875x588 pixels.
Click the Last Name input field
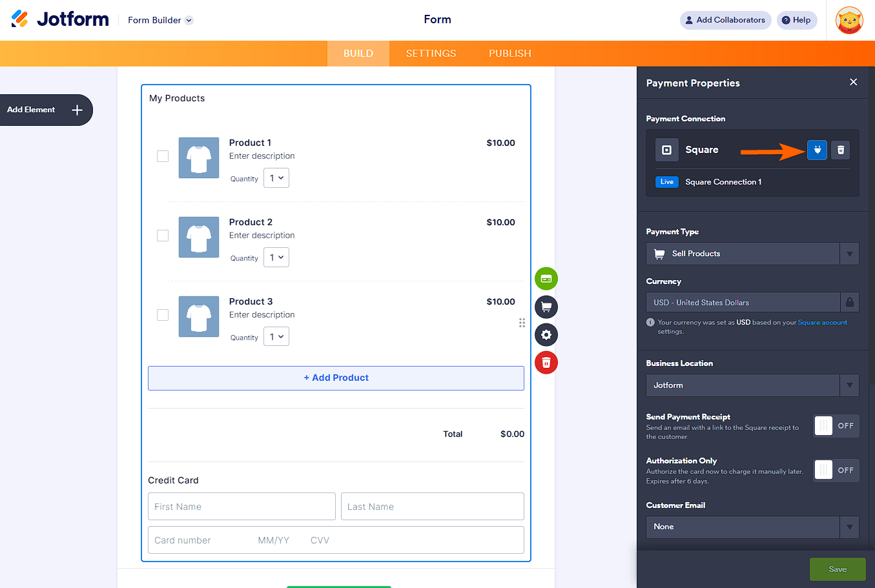pyautogui.click(x=433, y=507)
